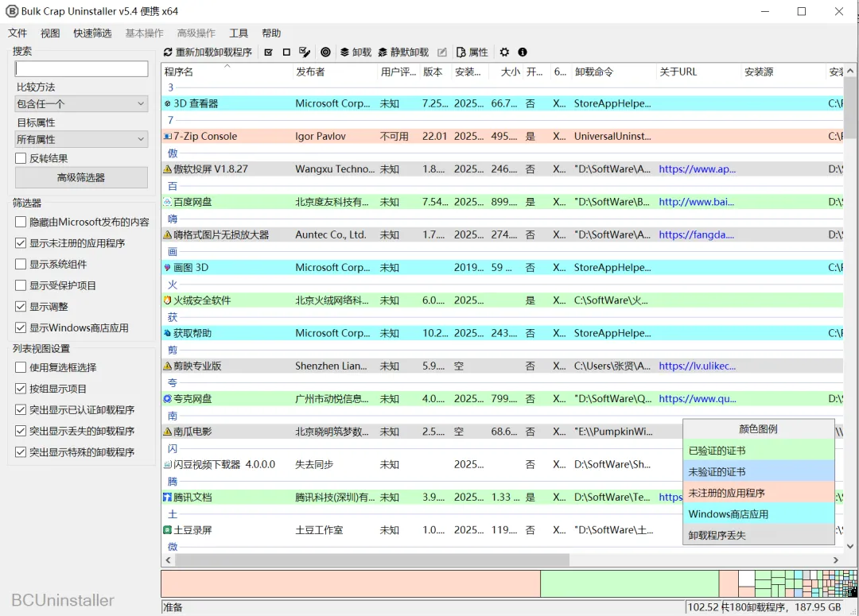Click the 获取帮助 app icon

coord(168,334)
